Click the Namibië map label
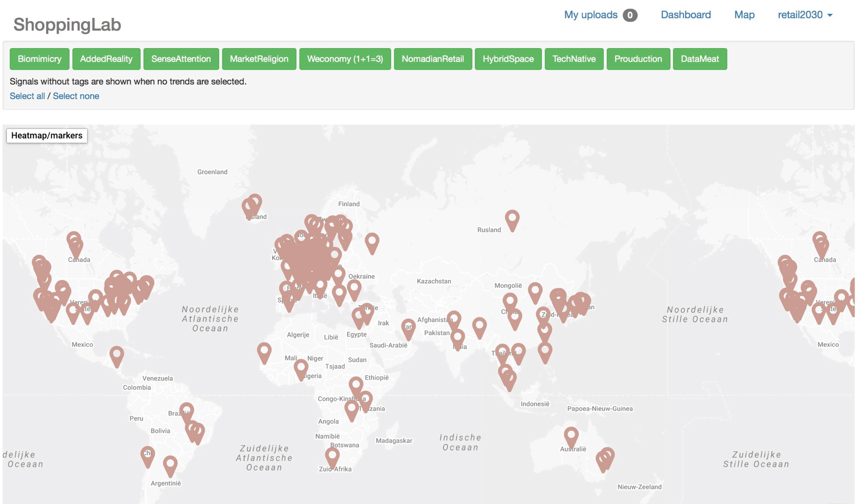860x504 pixels. pyautogui.click(x=328, y=437)
